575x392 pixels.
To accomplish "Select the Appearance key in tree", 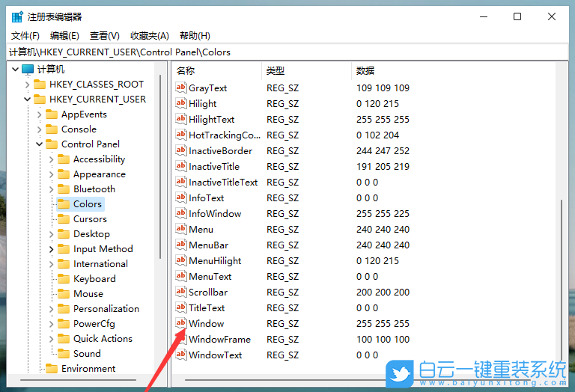I will click(x=100, y=174).
